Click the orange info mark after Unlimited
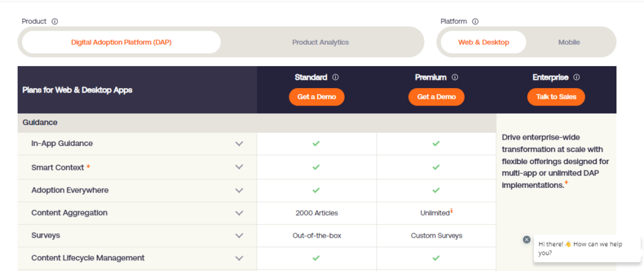 click(x=452, y=211)
